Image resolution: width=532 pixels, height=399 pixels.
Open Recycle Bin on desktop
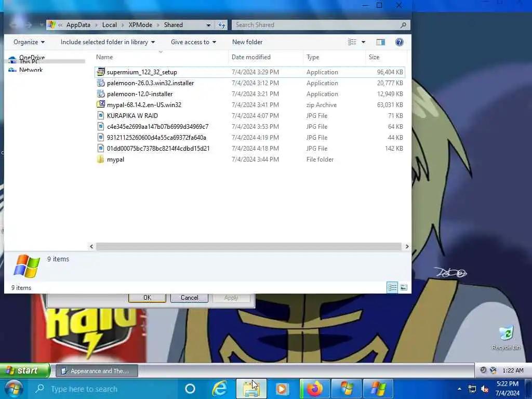[x=506, y=338]
